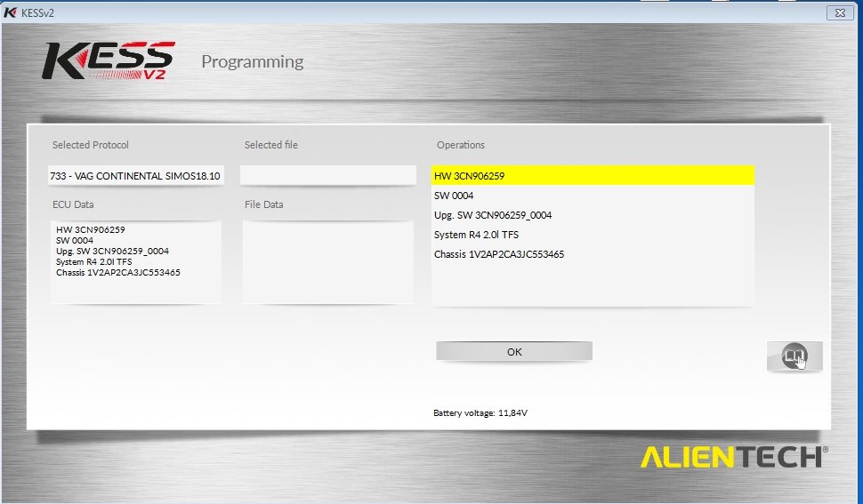Click the Selected Protocol field showing SIMOS18.10
Viewport: 863px width, 504px height.
click(x=135, y=176)
